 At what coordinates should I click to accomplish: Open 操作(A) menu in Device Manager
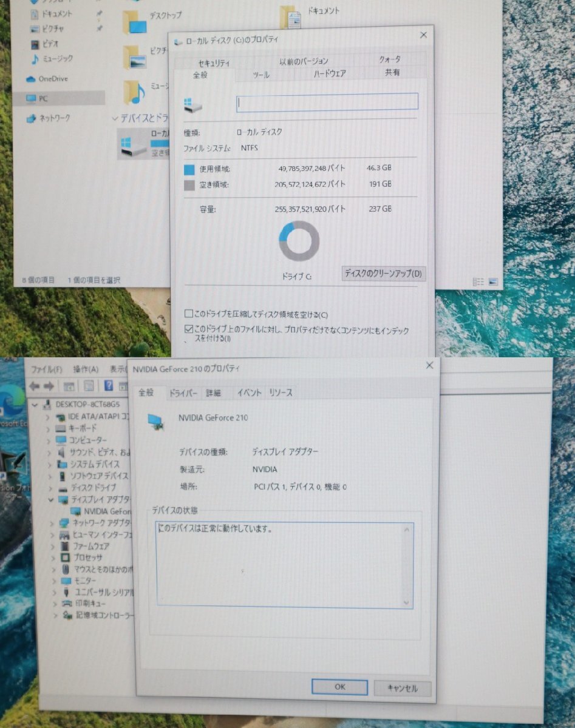(86, 369)
